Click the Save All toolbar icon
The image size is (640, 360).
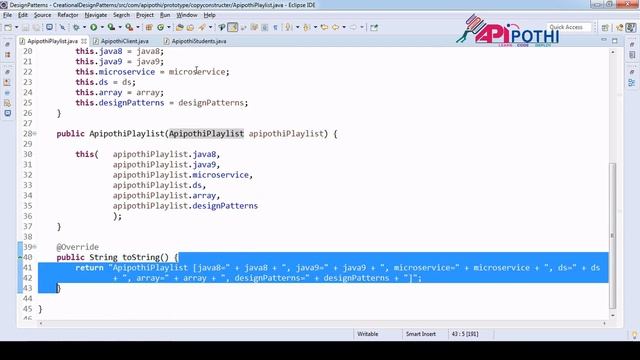tap(37, 27)
